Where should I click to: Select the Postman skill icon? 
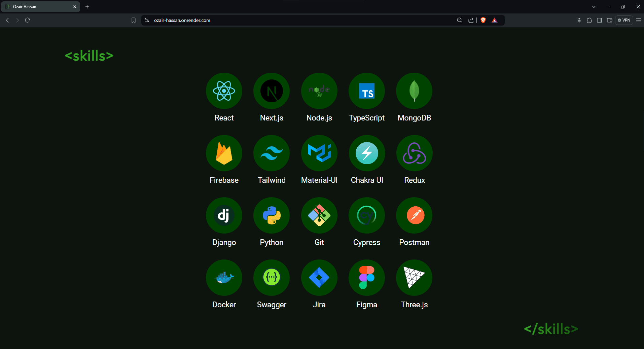[414, 215]
